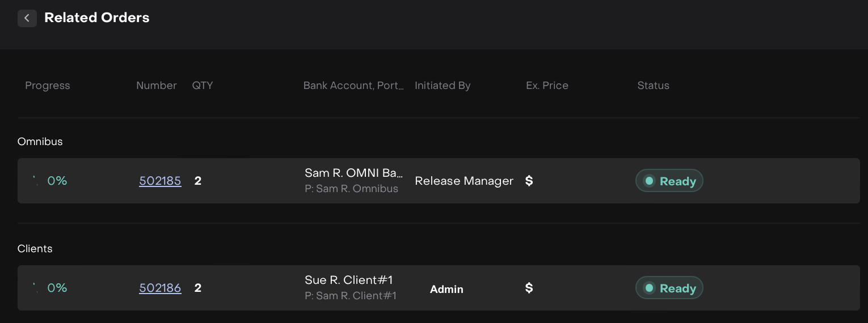
Task: Click the truncated Bank Account, Port... column header
Action: coord(353,86)
